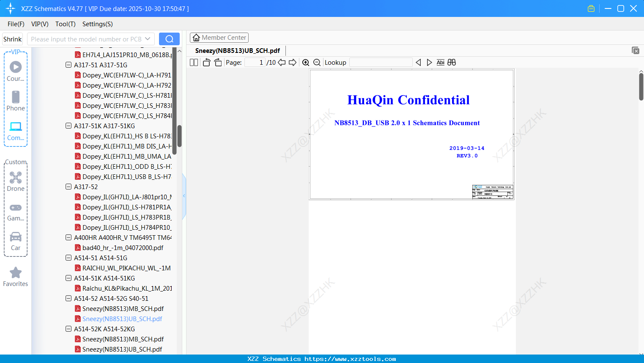Screen dimensions: 644x363
Task: Open the VIP(V) menu
Action: coord(40,24)
